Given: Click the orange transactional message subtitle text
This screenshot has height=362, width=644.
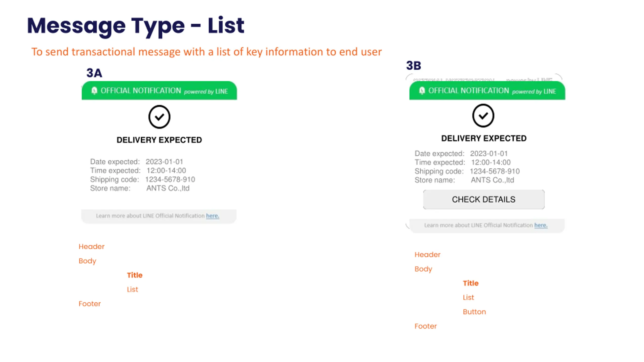Looking at the screenshot, I should click(206, 52).
